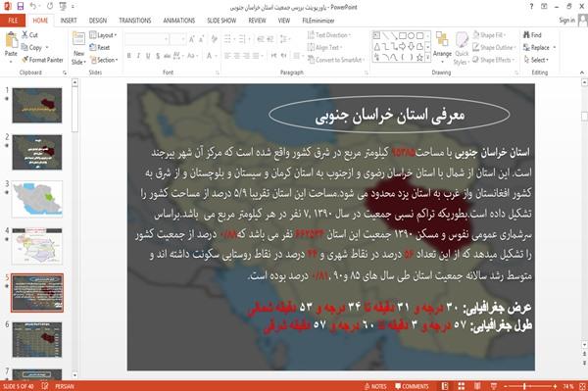This screenshot has height=391, width=588.
Task: Open Quick Styles gallery
Action: 462,49
